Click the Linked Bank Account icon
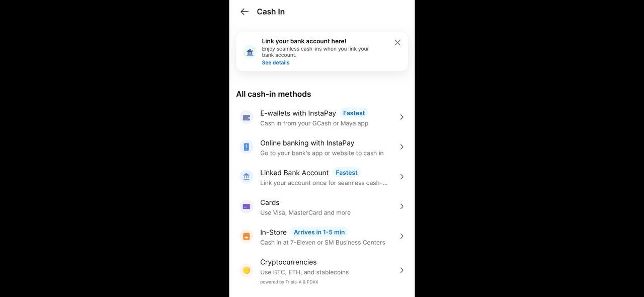Viewport: 644px width, 297px height. pyautogui.click(x=247, y=177)
